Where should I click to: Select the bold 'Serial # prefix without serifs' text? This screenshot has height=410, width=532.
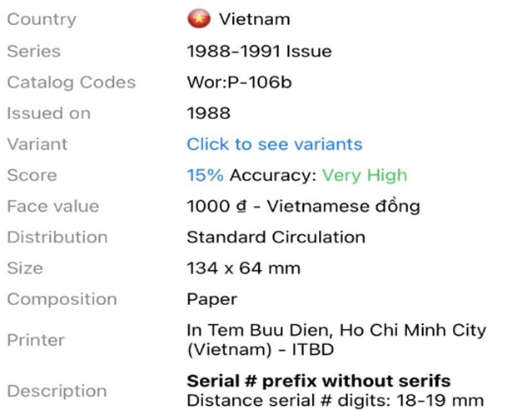tap(318, 381)
